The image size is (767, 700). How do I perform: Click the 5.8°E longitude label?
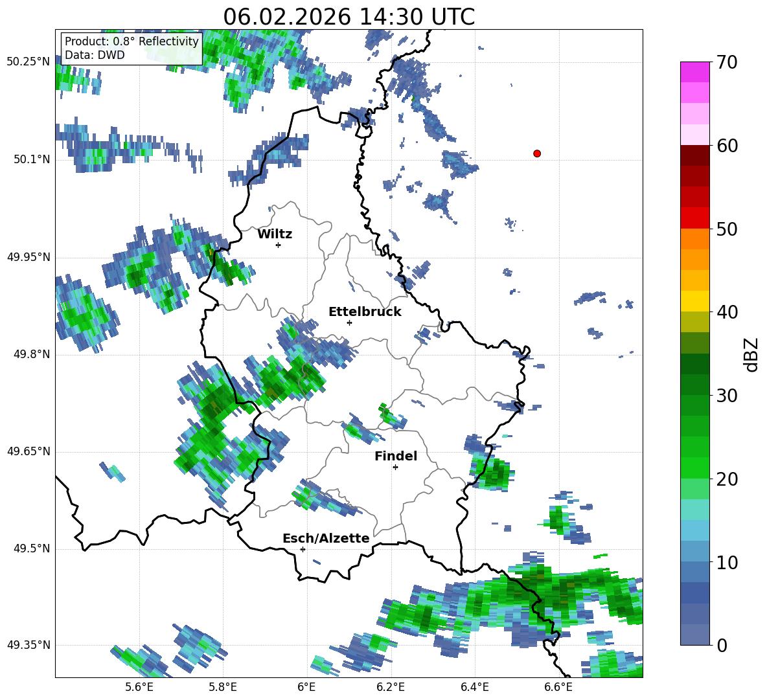click(223, 688)
